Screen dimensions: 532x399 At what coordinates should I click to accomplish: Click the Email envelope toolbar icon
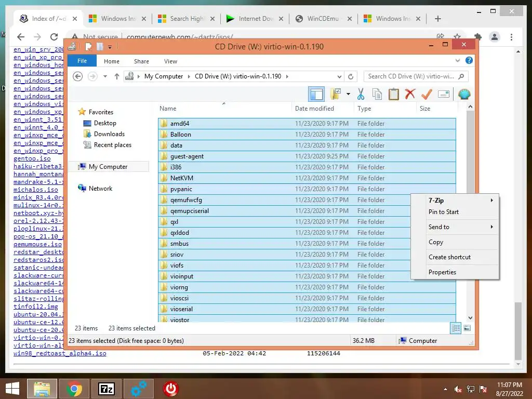[444, 94]
